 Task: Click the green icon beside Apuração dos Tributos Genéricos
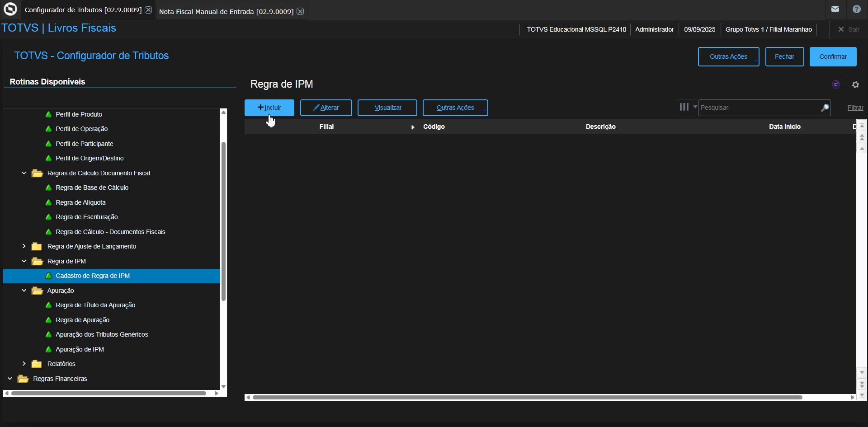click(x=48, y=334)
